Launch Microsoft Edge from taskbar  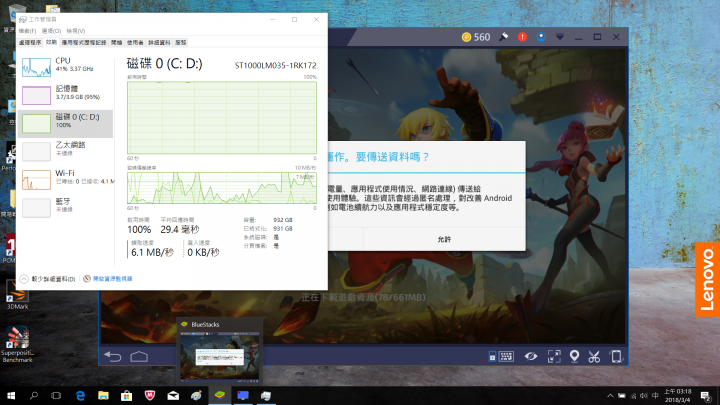tap(80, 395)
